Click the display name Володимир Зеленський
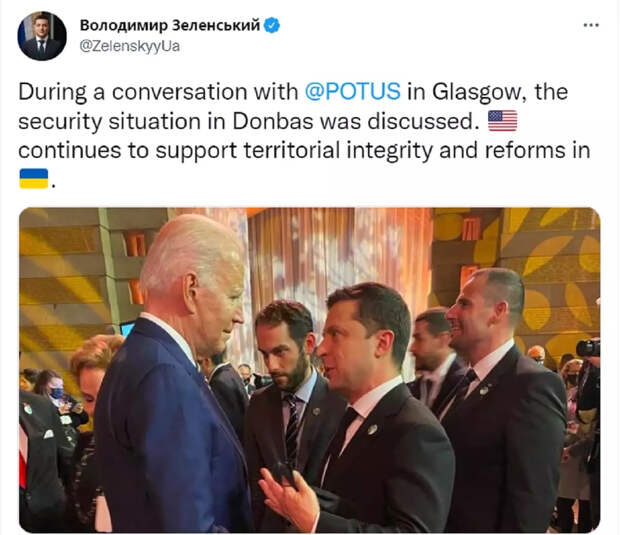 pyautogui.click(x=170, y=25)
